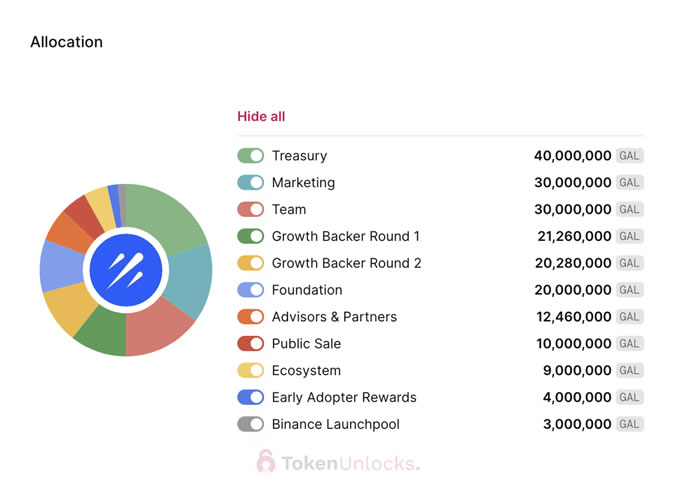Toggle Growth Backer Round 1 visibility
This screenshot has height=500, width=700.
pyautogui.click(x=250, y=237)
